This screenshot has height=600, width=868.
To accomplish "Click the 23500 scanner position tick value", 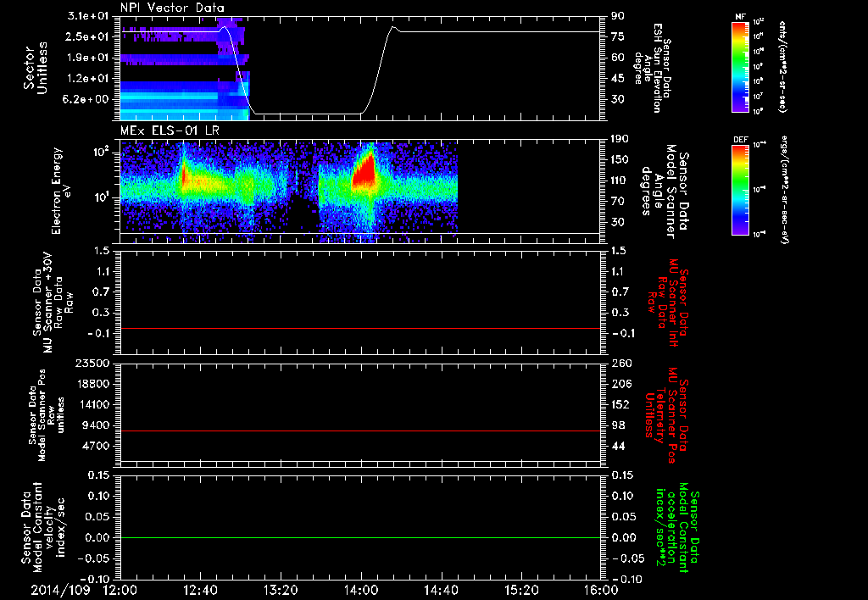I will [93, 363].
